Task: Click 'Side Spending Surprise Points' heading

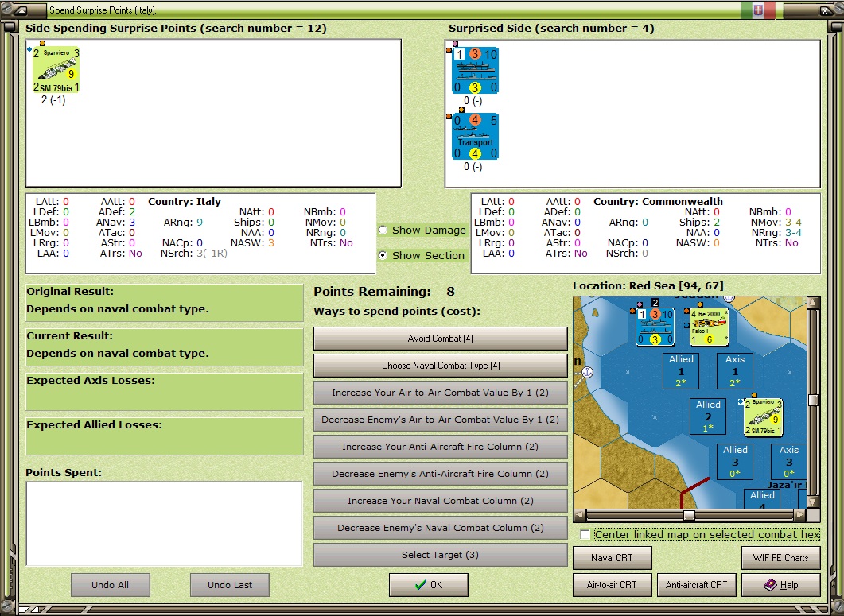Action: (x=176, y=29)
